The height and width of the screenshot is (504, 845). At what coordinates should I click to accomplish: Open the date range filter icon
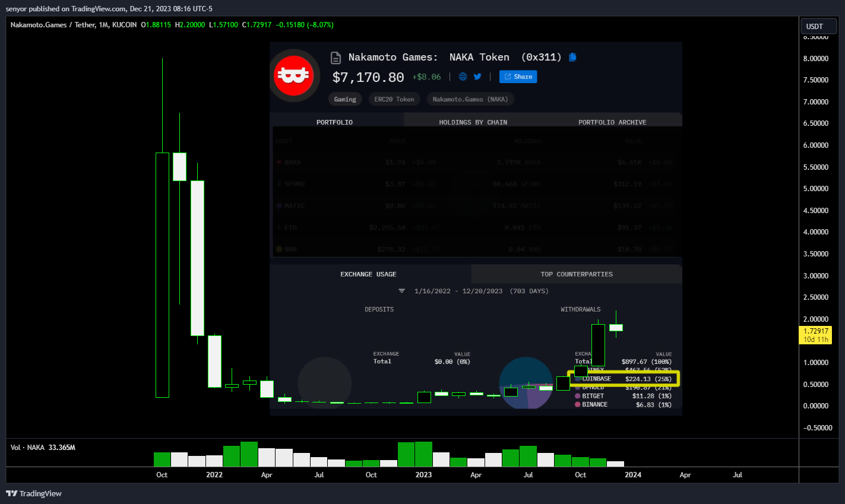click(x=401, y=291)
